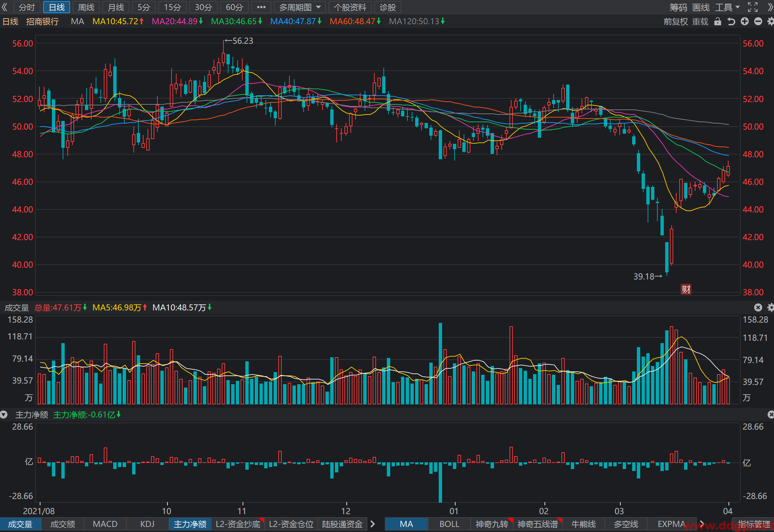Open settings gear of the 成交量 panel
774x532 pixels.
point(771,307)
